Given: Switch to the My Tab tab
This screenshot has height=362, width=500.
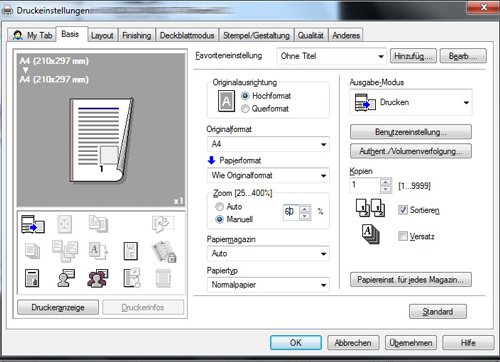Looking at the screenshot, I should 32,35.
